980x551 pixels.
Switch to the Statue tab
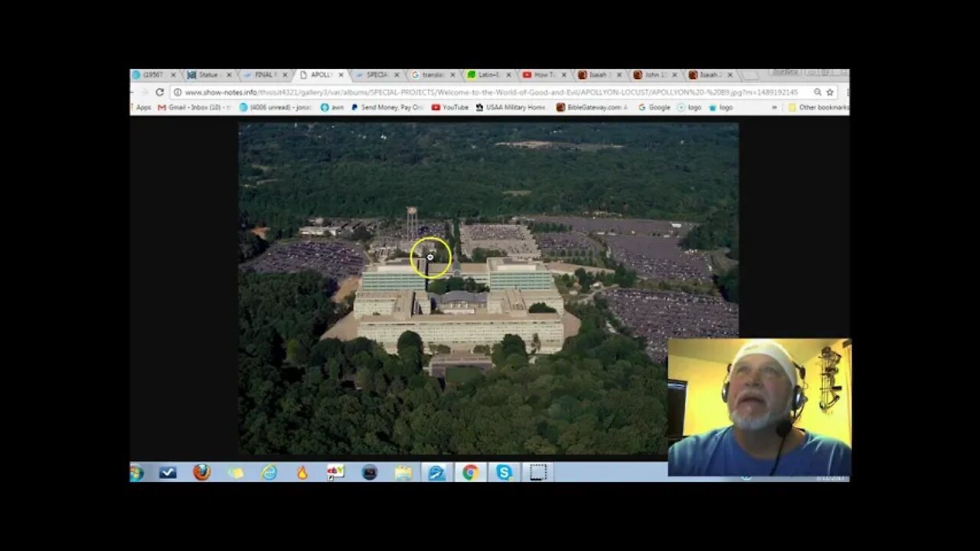pyautogui.click(x=208, y=75)
